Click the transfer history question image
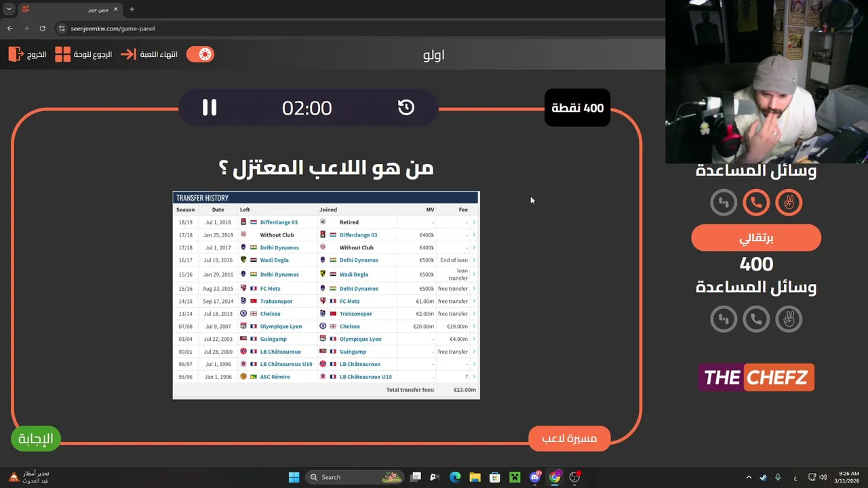 point(326,296)
